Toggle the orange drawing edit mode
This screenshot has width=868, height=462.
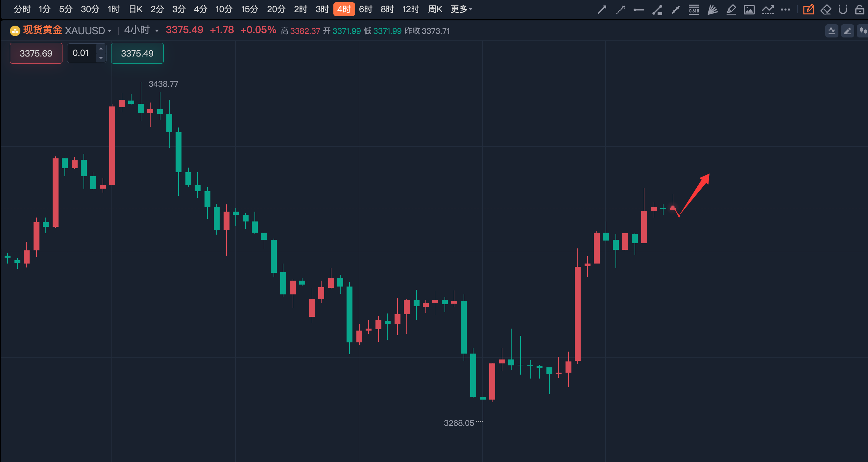pos(808,10)
